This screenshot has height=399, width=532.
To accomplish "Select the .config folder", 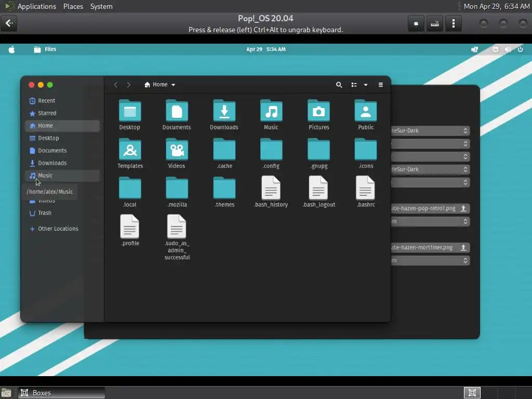I will point(271,150).
